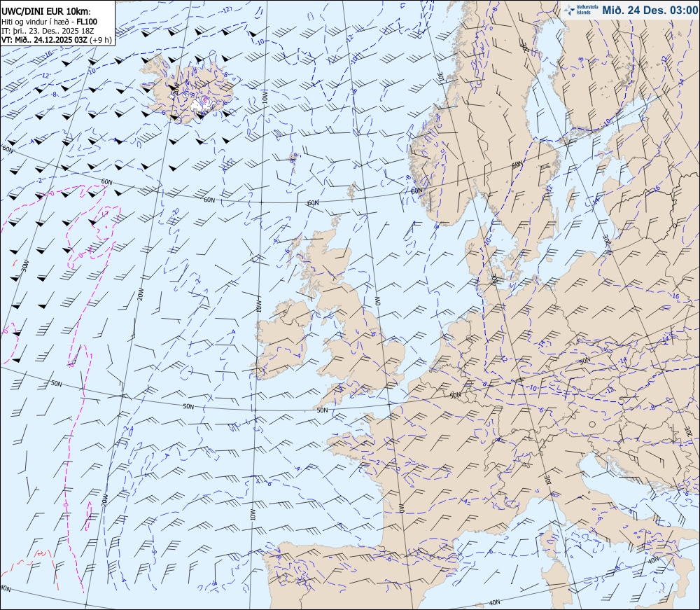This screenshot has height=610, width=700.
Task: Click the Veðurstofa Íslands logo
Action: (x=582, y=10)
